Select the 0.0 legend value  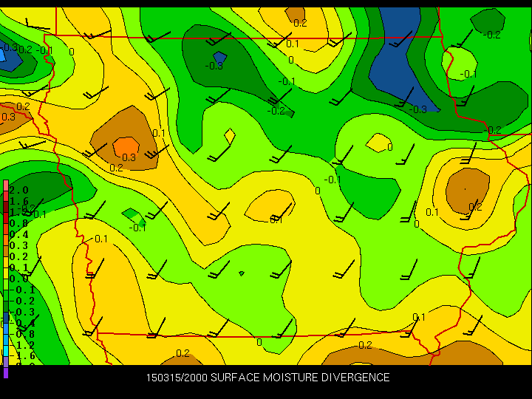point(18,279)
